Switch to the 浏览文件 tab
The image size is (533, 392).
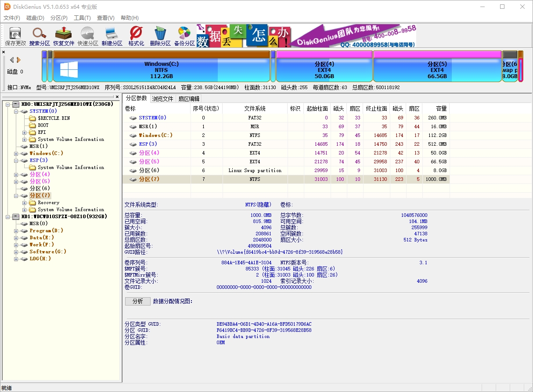(162, 98)
